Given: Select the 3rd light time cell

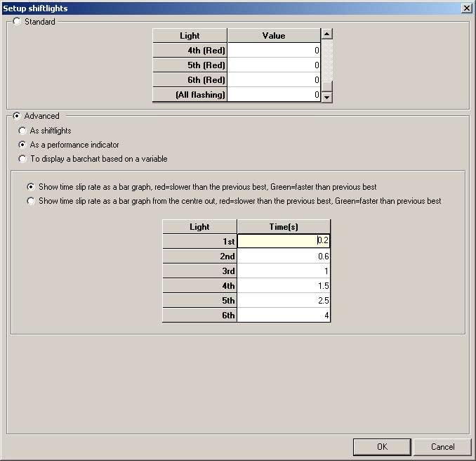Looking at the screenshot, I should 283,271.
